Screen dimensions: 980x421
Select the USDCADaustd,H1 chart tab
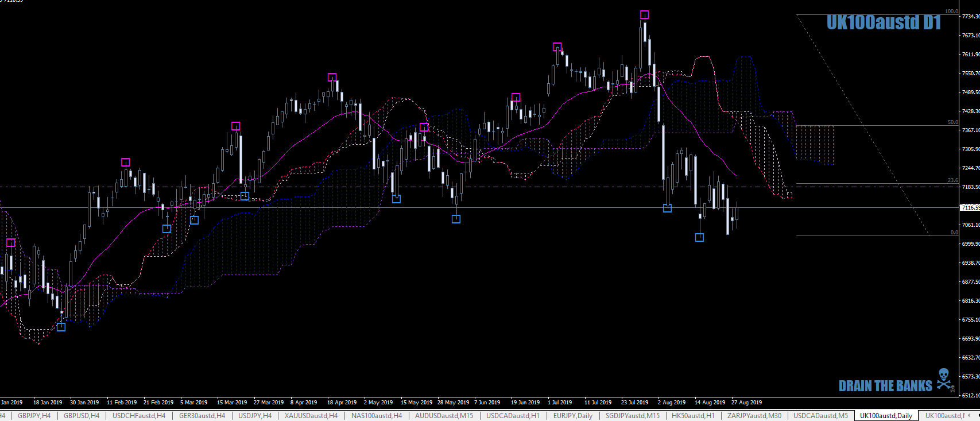[513, 416]
